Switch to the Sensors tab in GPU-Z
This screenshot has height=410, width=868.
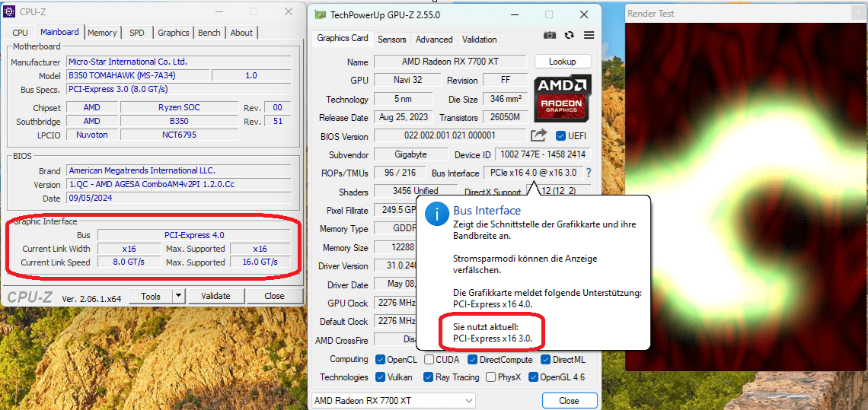pos(392,40)
